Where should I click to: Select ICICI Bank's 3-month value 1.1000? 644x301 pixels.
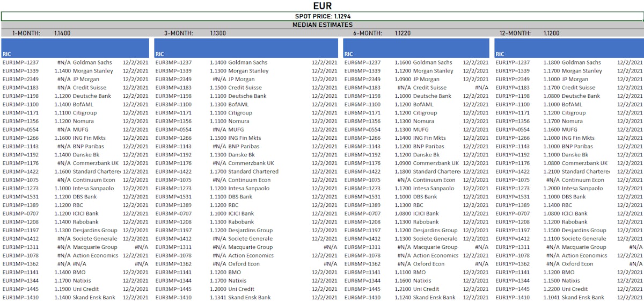218,213
